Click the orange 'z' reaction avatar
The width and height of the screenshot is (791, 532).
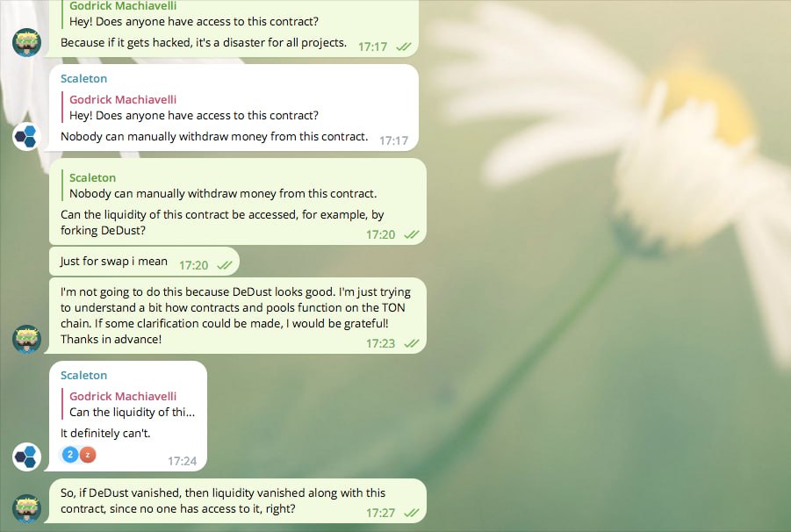[x=87, y=455]
